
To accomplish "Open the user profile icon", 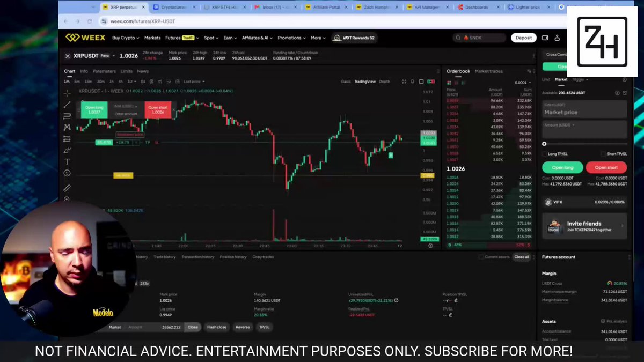I will click(x=557, y=38).
